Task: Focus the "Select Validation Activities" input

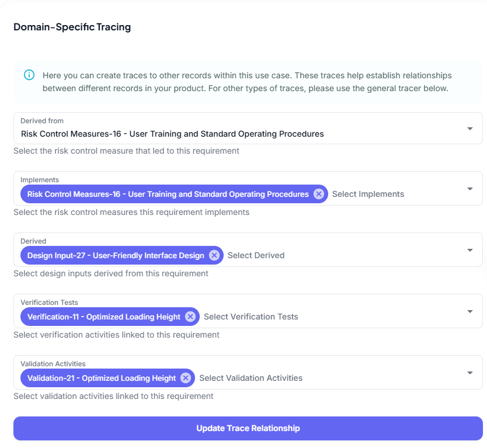Action: [x=251, y=378]
